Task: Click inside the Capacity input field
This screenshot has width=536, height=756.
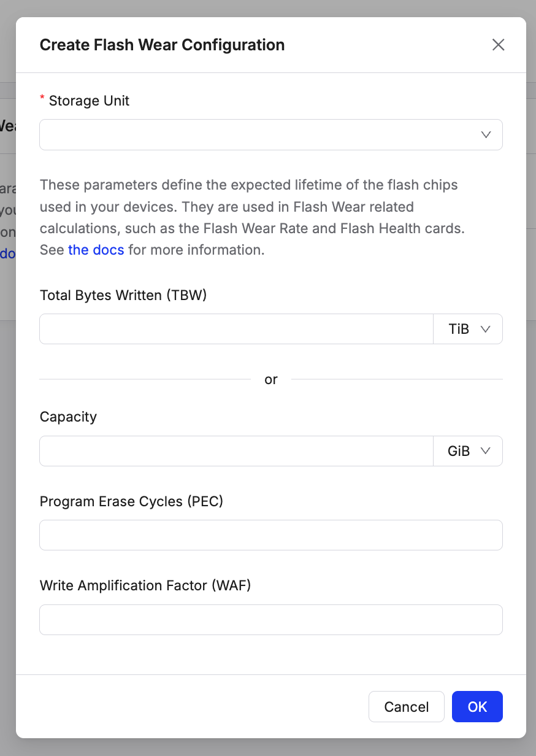Action: coord(236,450)
